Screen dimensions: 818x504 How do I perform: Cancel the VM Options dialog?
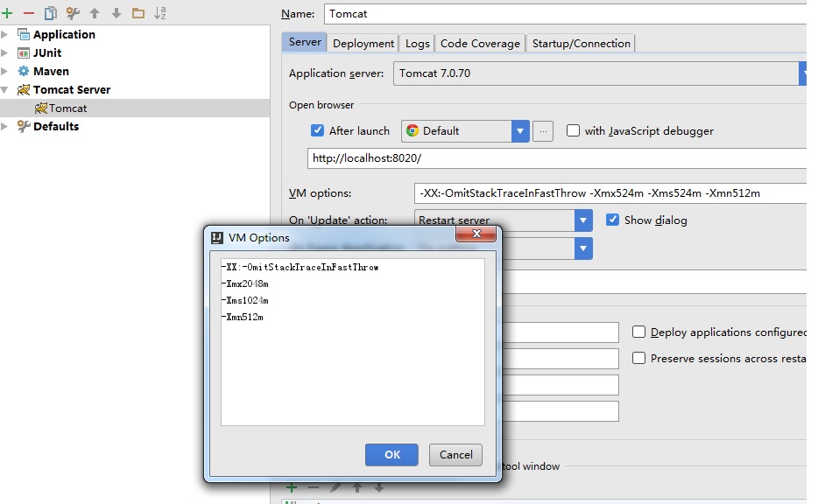click(454, 454)
